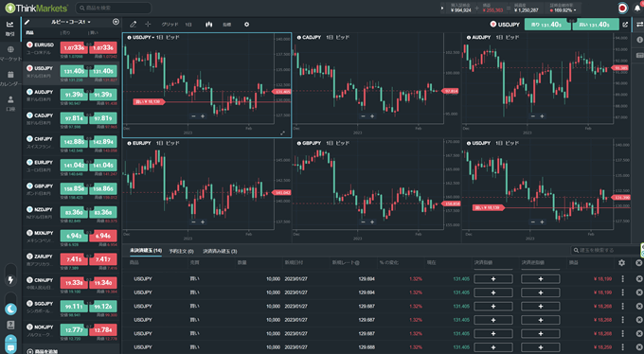Open the ルビー・コース1 watchlist dropdown

(71, 22)
